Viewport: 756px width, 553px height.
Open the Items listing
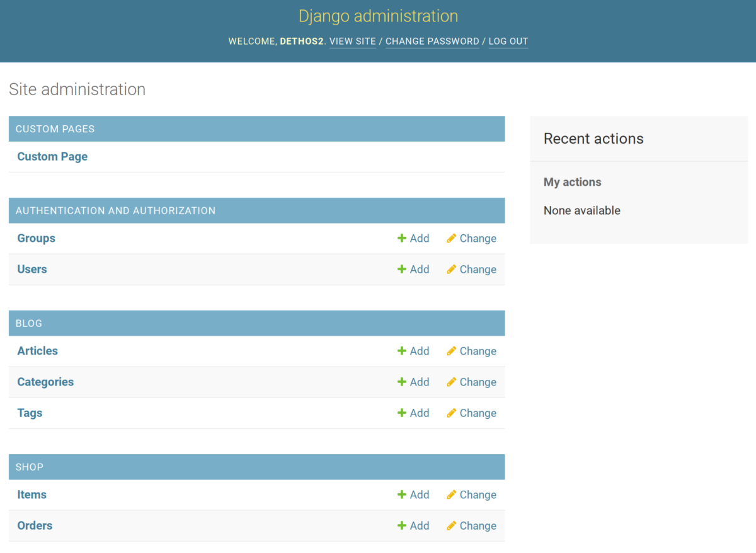click(31, 494)
